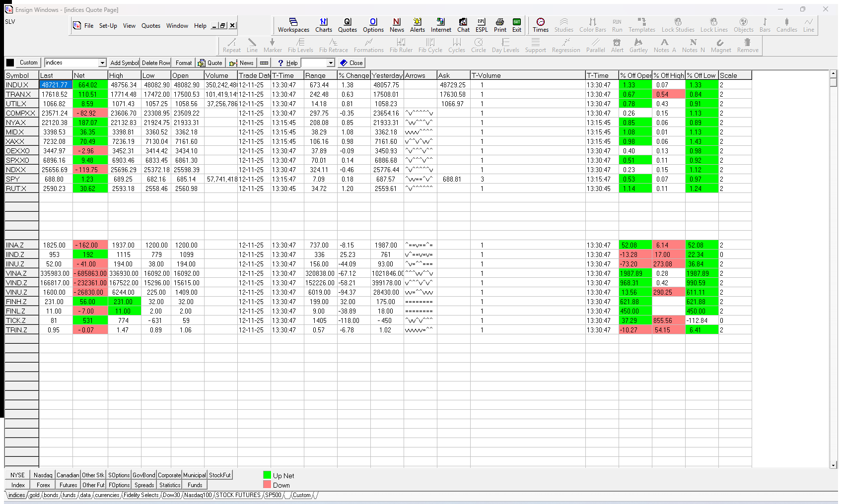
Task: Expand the indices quote page dropdown
Action: [102, 63]
